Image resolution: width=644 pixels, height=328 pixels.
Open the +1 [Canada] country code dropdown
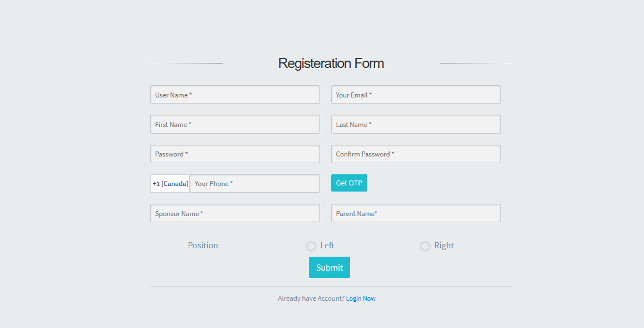[x=170, y=184]
